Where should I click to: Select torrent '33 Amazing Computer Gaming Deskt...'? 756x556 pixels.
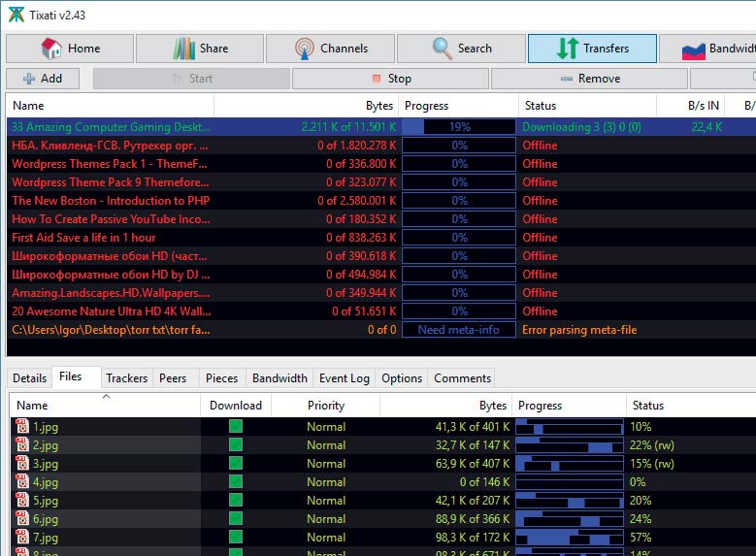[x=380, y=127]
